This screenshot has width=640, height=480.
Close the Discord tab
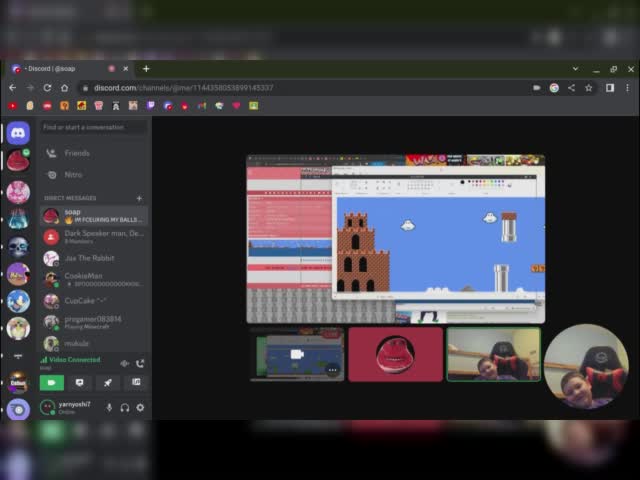point(126,69)
